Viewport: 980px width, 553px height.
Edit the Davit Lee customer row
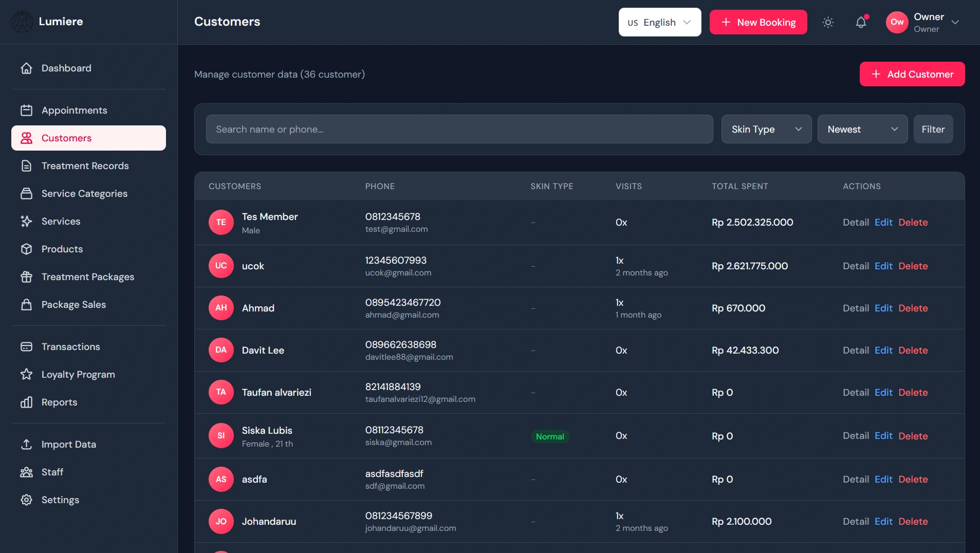[883, 351]
